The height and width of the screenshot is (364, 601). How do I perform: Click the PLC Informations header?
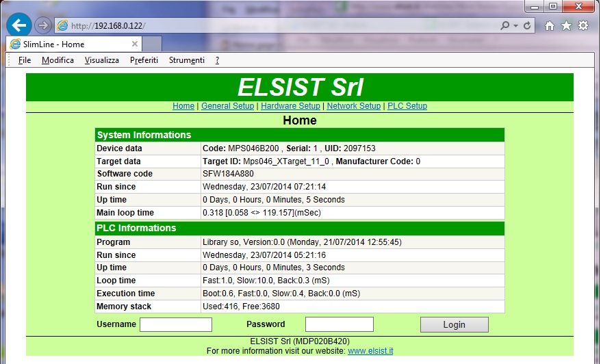300,228
